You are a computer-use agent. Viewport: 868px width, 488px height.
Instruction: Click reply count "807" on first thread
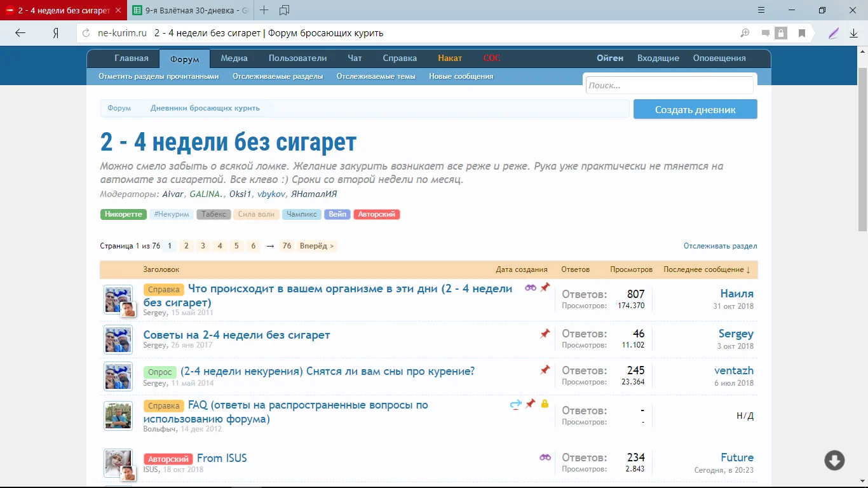(636, 294)
